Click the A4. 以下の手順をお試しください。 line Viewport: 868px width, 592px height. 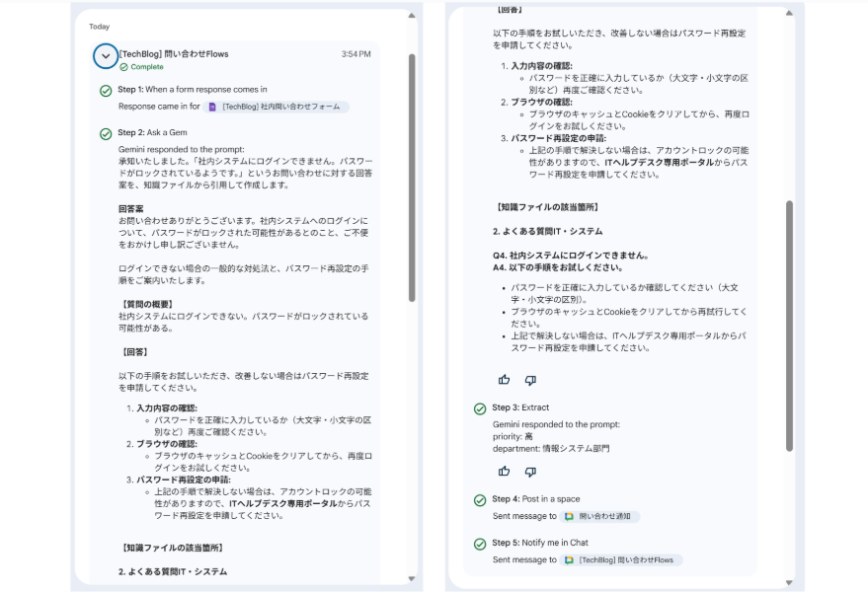click(x=558, y=267)
